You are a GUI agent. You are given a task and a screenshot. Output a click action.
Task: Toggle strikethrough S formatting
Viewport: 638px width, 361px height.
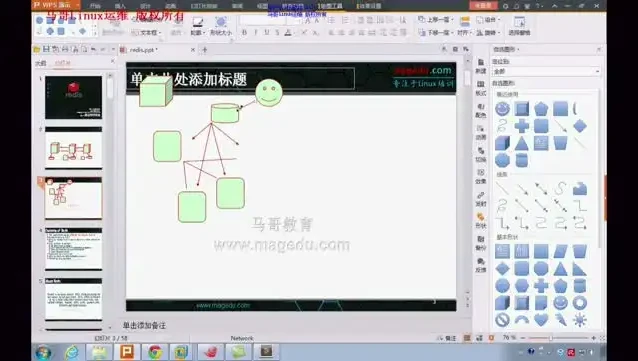(x=277, y=33)
